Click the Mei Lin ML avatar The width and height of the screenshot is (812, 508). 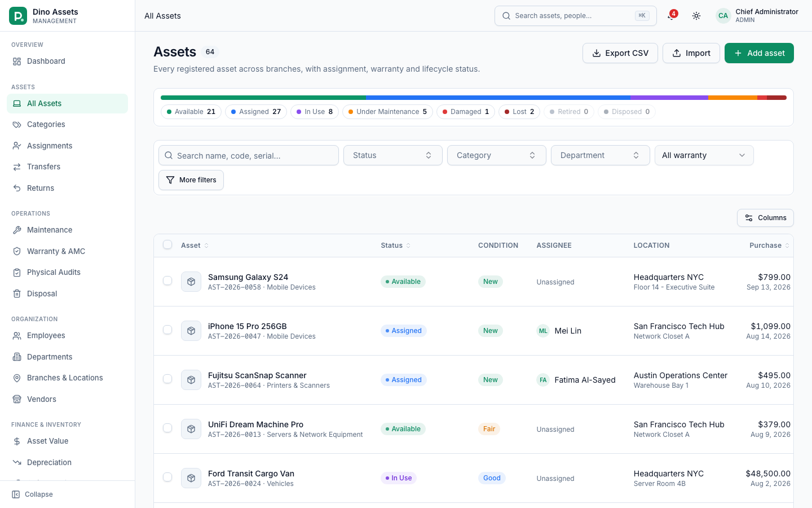point(543,331)
